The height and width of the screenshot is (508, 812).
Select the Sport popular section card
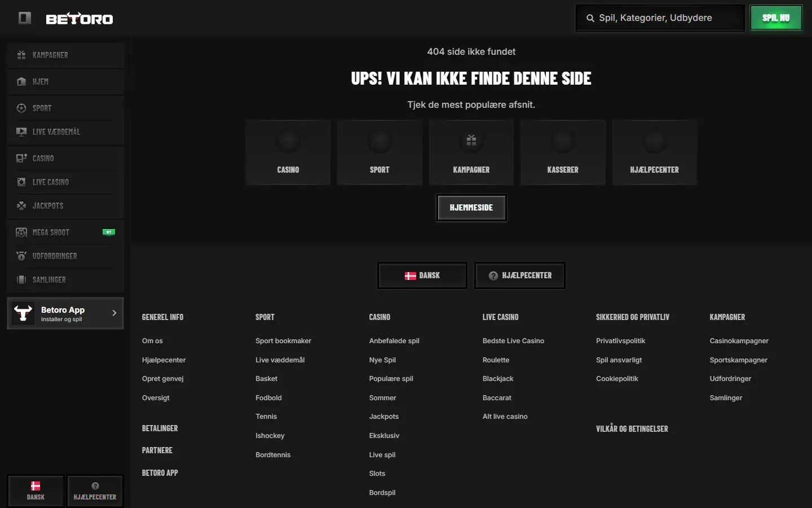point(379,152)
